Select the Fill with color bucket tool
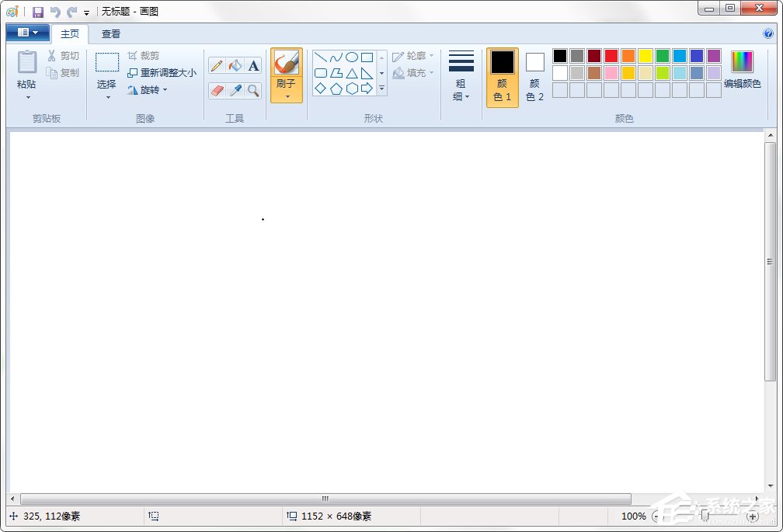The width and height of the screenshot is (783, 532). 235,65
